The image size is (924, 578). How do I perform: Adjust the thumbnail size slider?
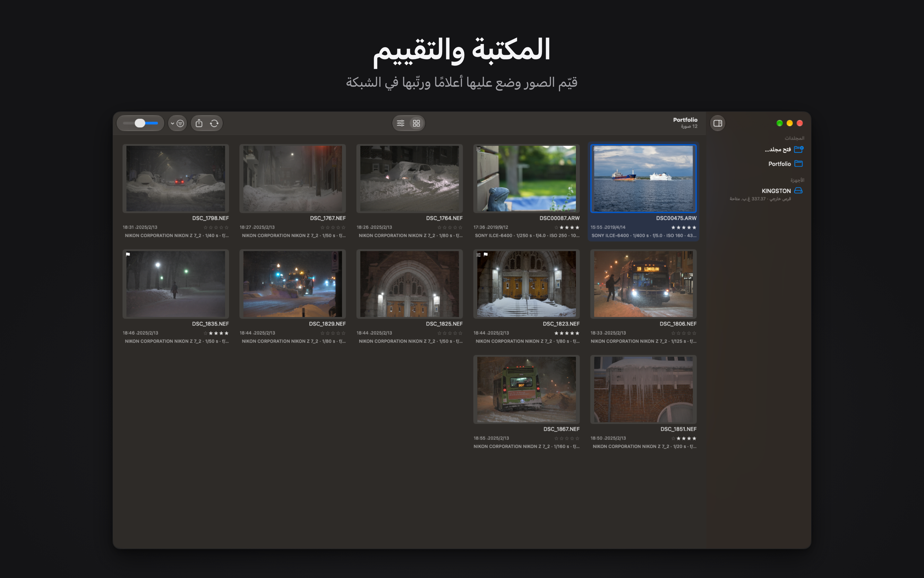coord(140,123)
